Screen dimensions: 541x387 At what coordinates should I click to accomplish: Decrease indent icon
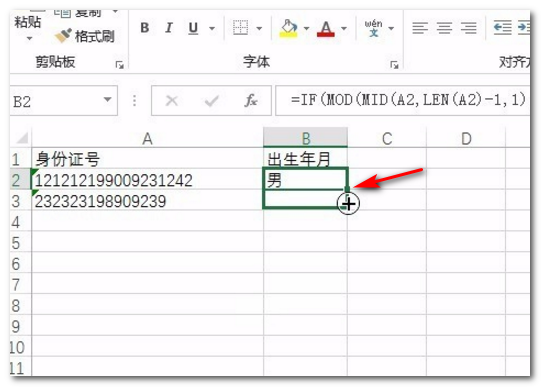(x=502, y=28)
